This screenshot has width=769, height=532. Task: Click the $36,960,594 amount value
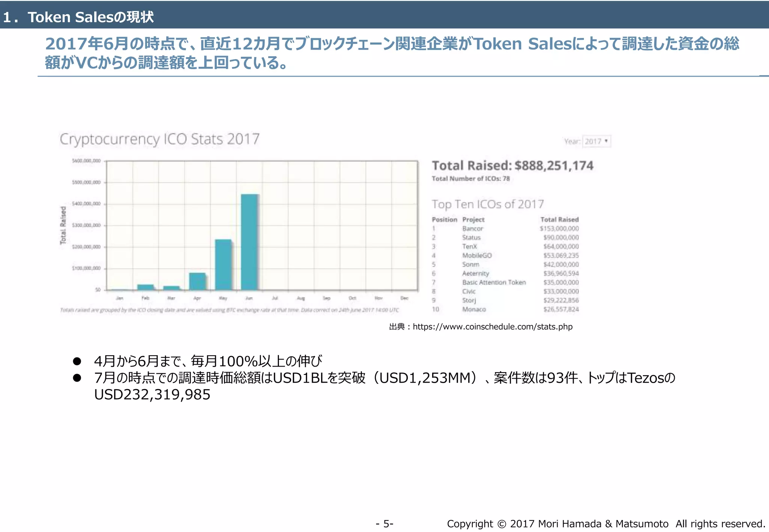coord(561,274)
